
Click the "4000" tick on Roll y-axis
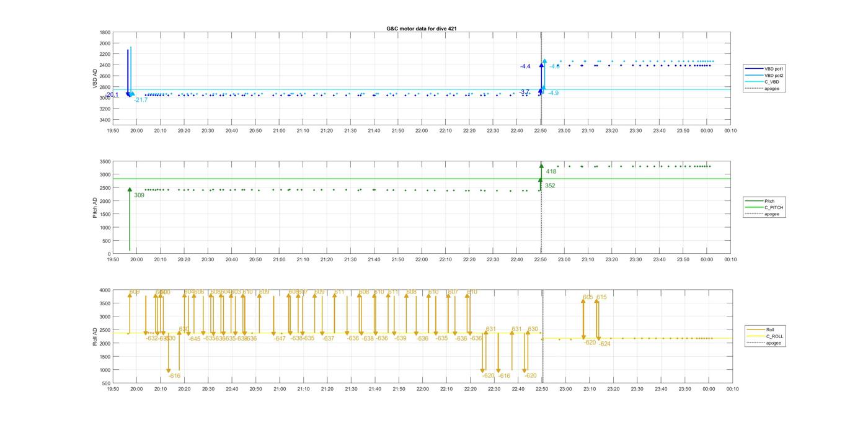[x=105, y=290]
